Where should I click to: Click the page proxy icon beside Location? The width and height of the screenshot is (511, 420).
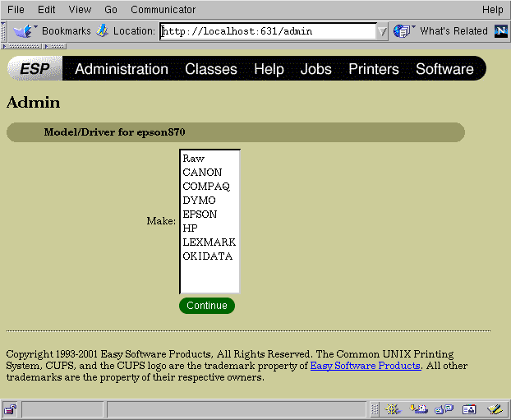click(x=102, y=31)
